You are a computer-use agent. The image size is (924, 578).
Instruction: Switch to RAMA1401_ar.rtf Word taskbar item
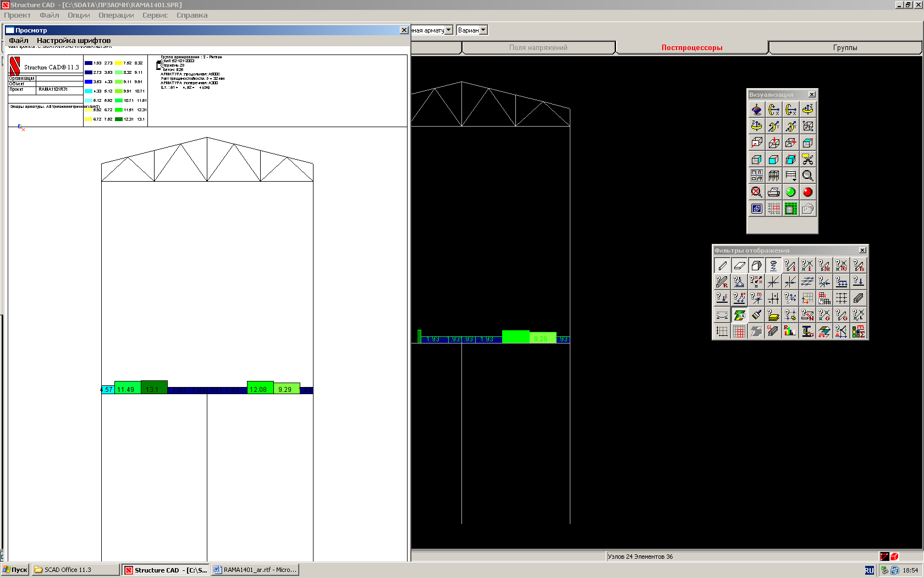click(x=255, y=570)
